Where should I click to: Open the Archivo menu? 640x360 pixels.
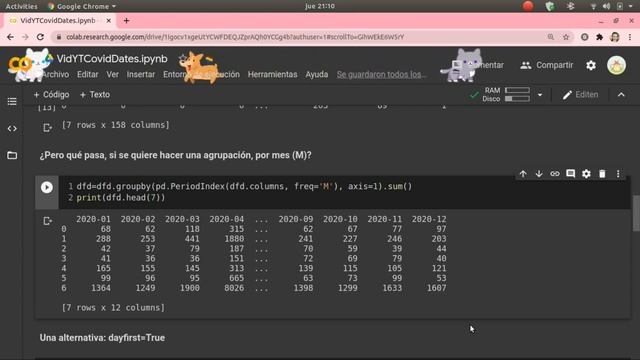click(55, 74)
